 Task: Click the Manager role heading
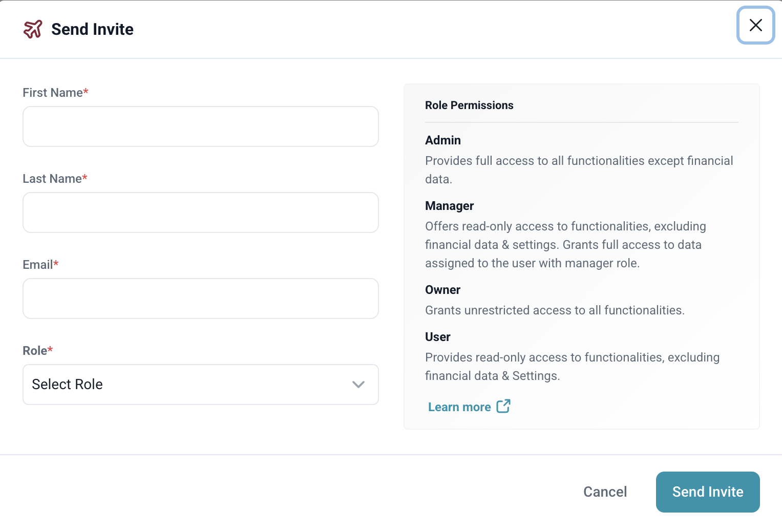tap(449, 206)
